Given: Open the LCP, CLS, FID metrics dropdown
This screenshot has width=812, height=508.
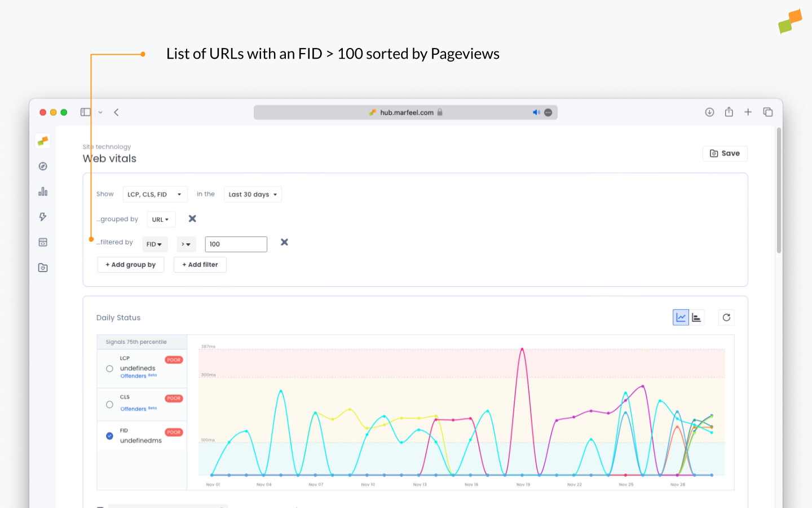Looking at the screenshot, I should [x=155, y=194].
